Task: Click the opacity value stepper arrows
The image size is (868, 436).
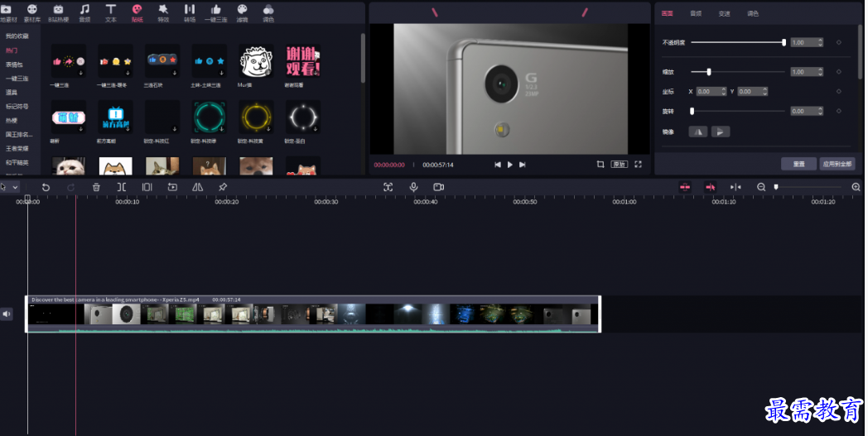Action: (x=820, y=42)
